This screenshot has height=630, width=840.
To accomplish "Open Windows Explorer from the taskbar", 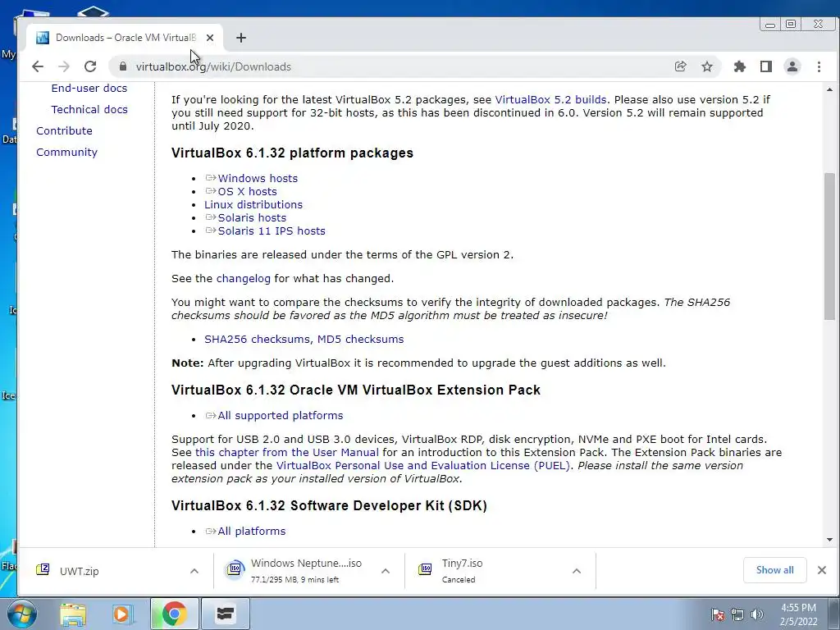I will (73, 614).
